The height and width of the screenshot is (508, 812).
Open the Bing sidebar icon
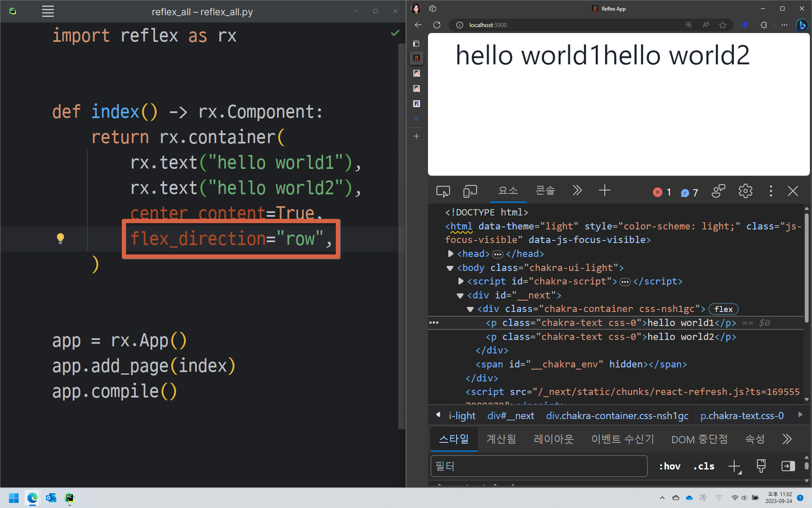pyautogui.click(x=801, y=25)
